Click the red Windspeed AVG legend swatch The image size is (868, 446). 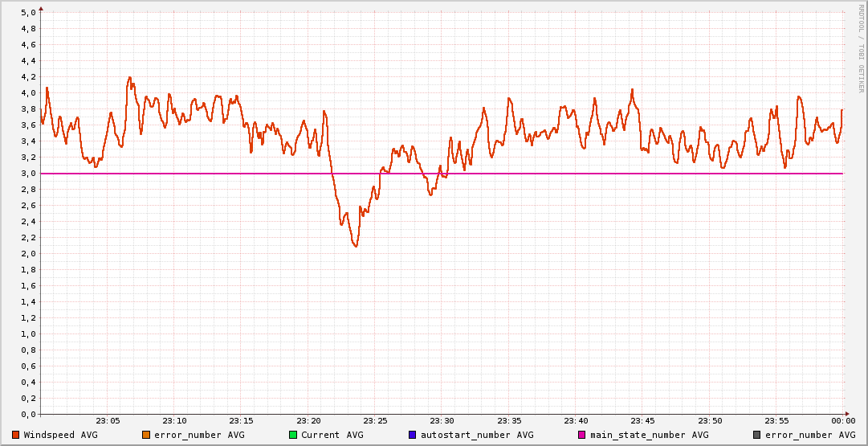16,435
